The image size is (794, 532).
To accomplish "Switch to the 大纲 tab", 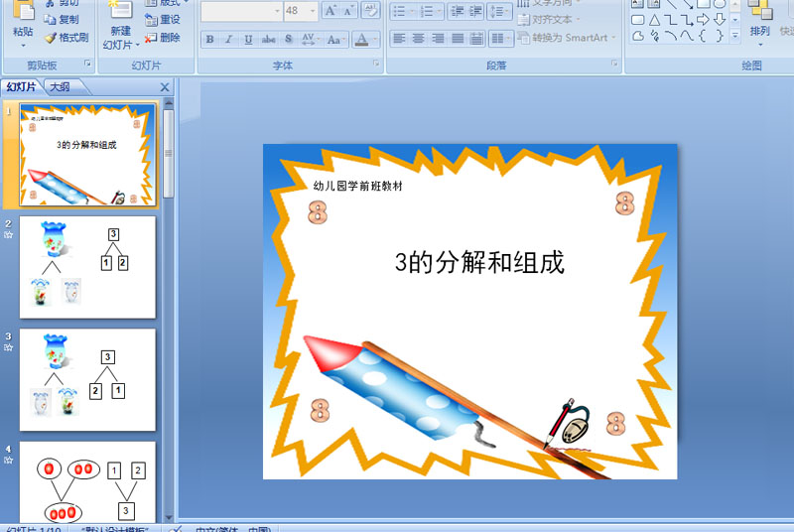I will pos(61,87).
